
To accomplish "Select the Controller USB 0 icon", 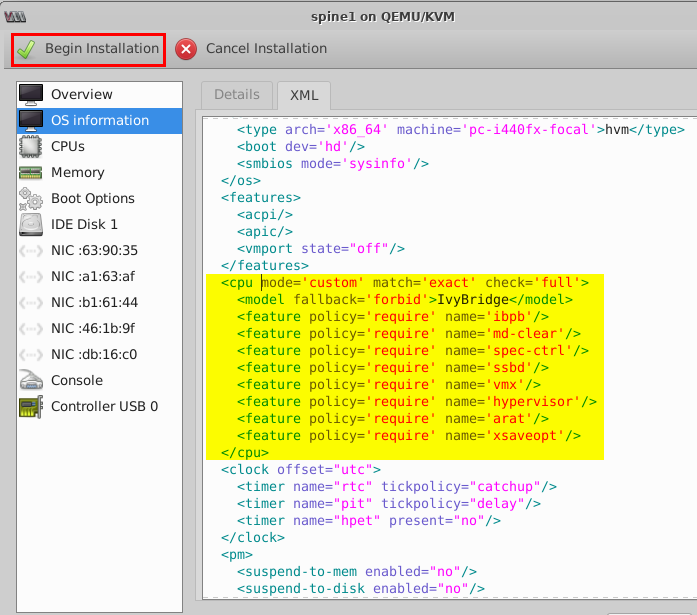I will pyautogui.click(x=31, y=406).
